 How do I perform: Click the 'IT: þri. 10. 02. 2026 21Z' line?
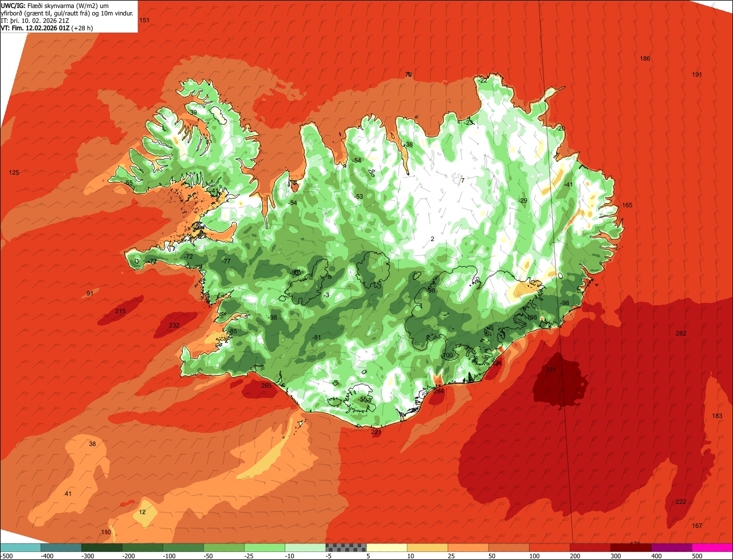(x=35, y=20)
